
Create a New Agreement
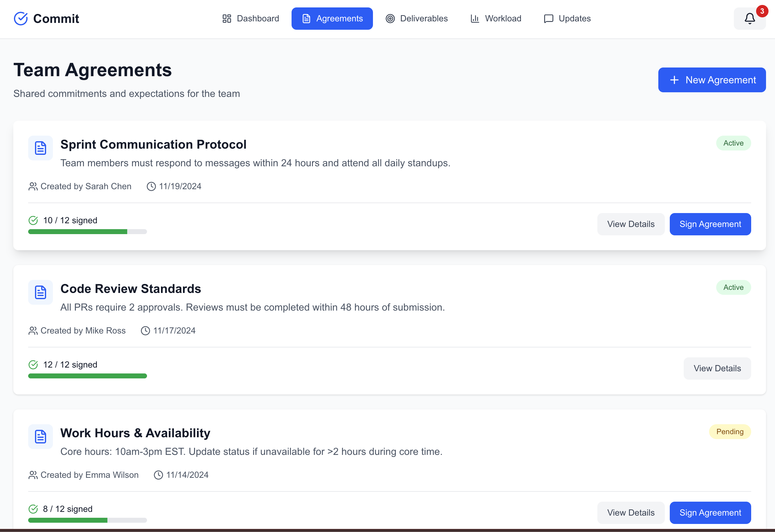click(712, 80)
